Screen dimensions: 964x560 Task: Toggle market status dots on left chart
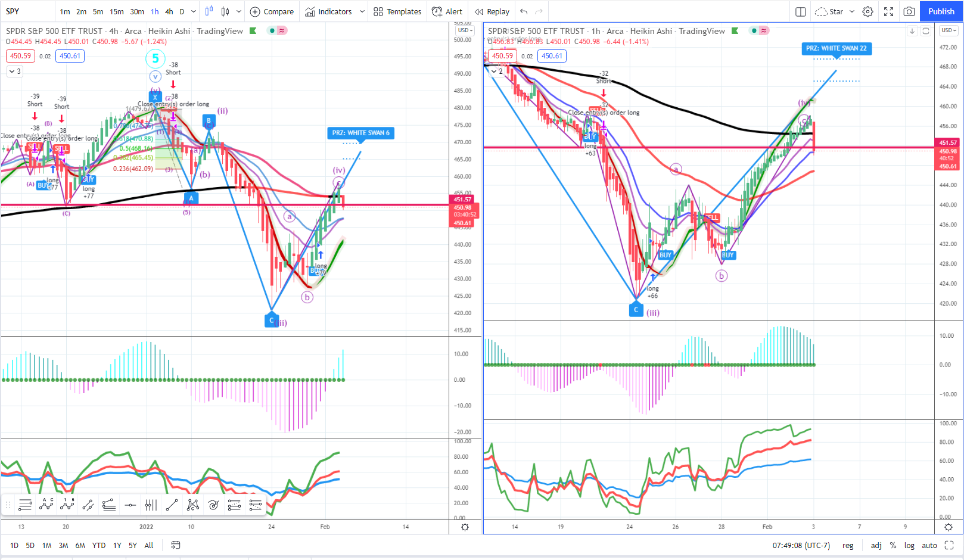272,30
